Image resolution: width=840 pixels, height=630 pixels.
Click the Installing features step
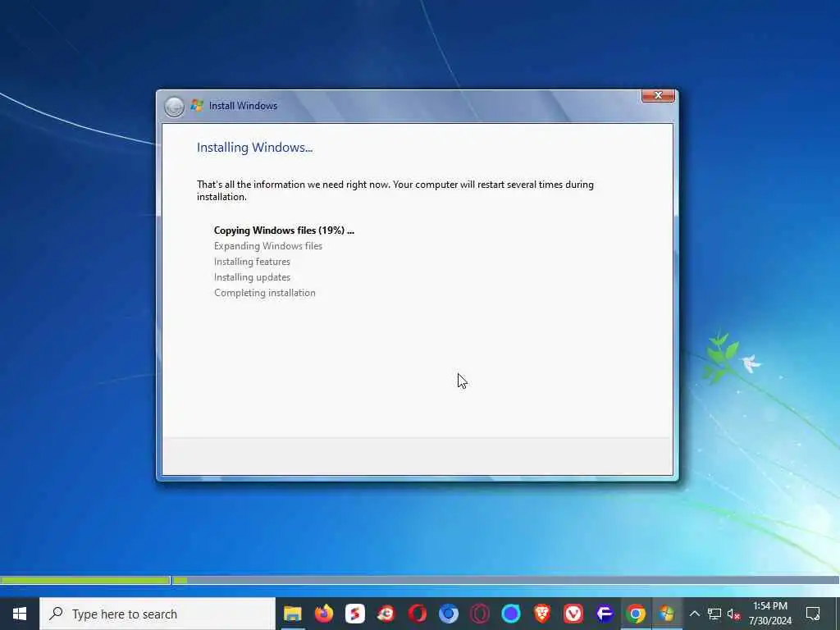[x=252, y=262]
